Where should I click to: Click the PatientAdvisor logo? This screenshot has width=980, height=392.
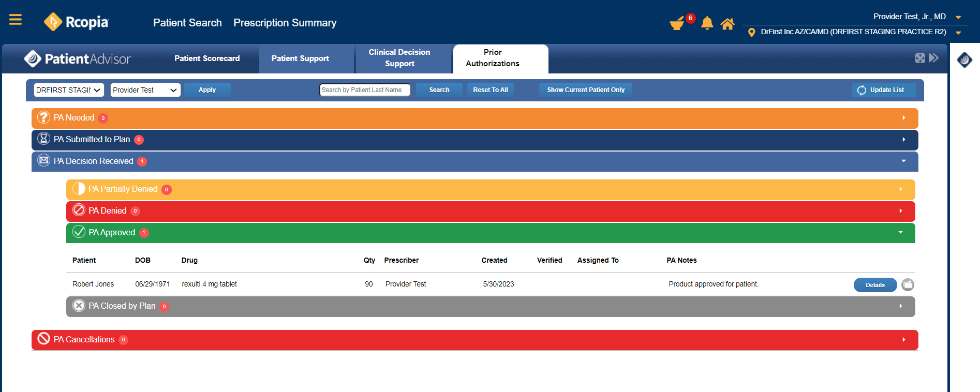click(78, 59)
